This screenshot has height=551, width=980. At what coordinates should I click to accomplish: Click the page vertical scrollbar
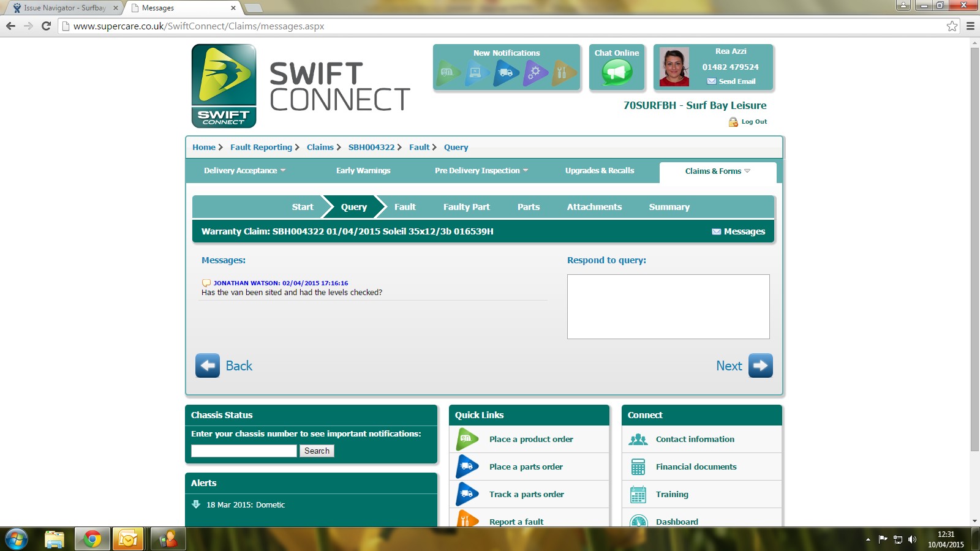[x=974, y=250]
